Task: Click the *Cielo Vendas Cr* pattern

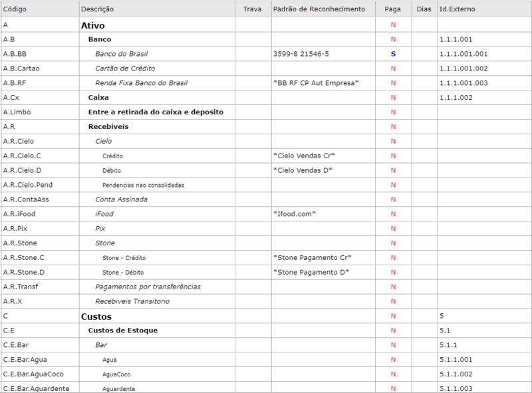Action: pyautogui.click(x=304, y=156)
